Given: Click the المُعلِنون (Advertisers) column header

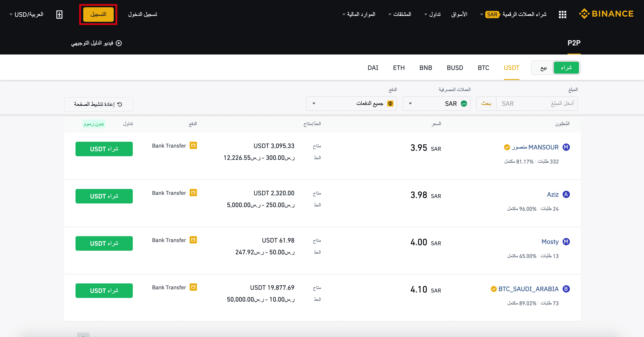Looking at the screenshot, I should 562,124.
